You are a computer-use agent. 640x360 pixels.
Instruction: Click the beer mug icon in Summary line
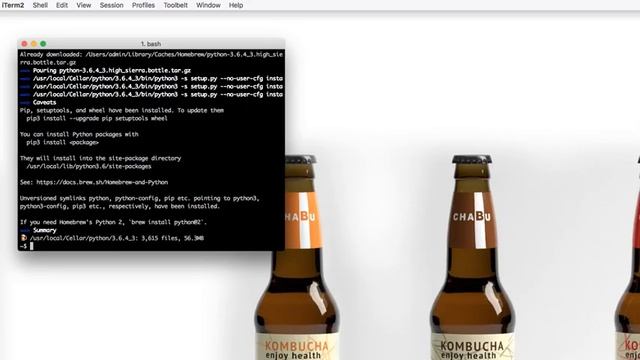pos(24,238)
